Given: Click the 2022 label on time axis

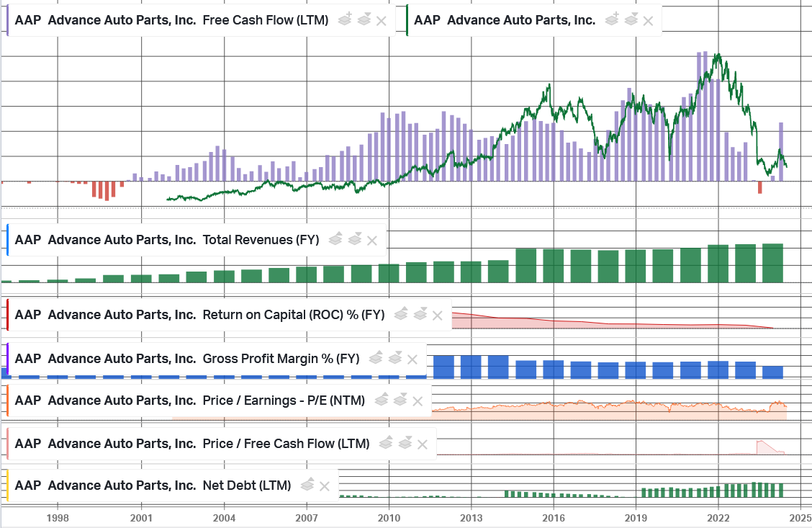Looking at the screenshot, I should pyautogui.click(x=718, y=518).
